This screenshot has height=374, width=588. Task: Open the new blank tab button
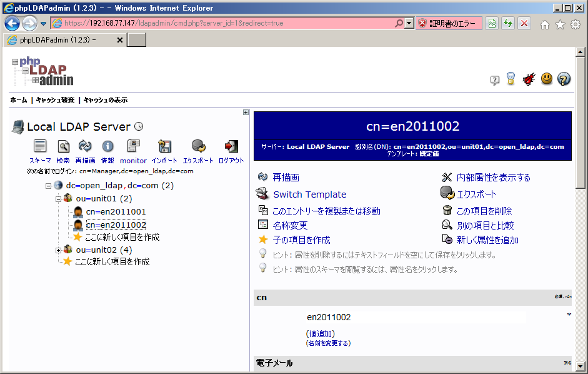click(136, 40)
